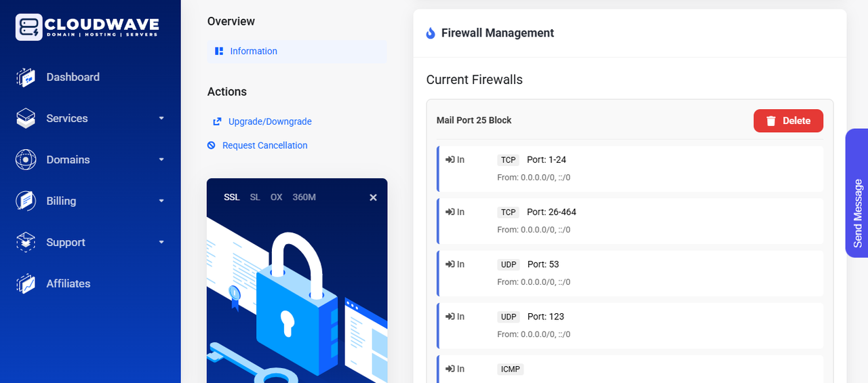Click trash icon on Delete button
Image resolution: width=868 pixels, height=383 pixels.
pyautogui.click(x=771, y=121)
